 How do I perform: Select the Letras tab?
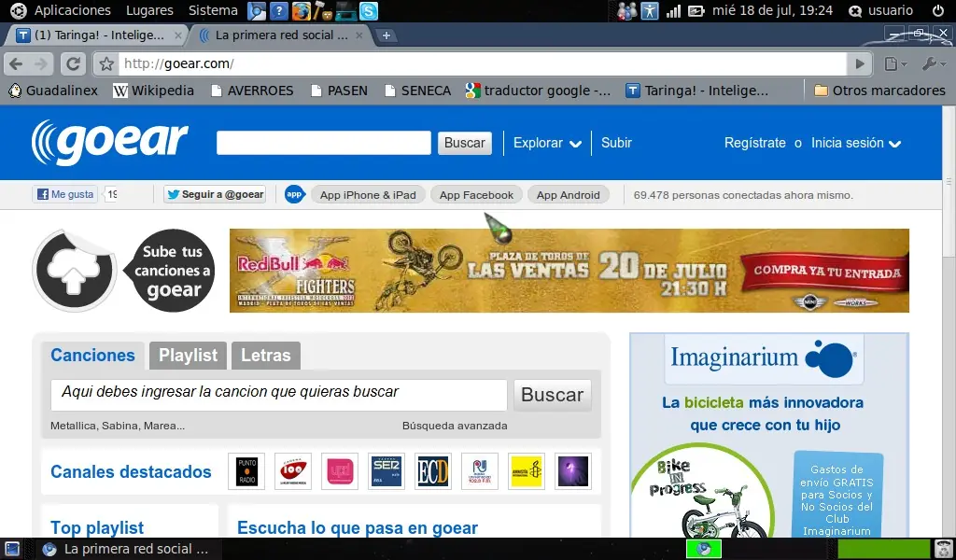266,356
